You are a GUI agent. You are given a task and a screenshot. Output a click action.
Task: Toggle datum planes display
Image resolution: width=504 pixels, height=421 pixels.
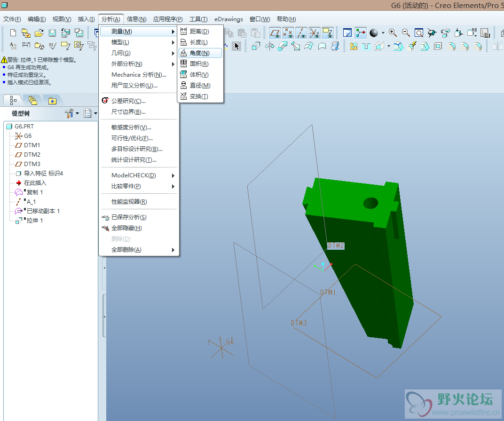pos(275,33)
